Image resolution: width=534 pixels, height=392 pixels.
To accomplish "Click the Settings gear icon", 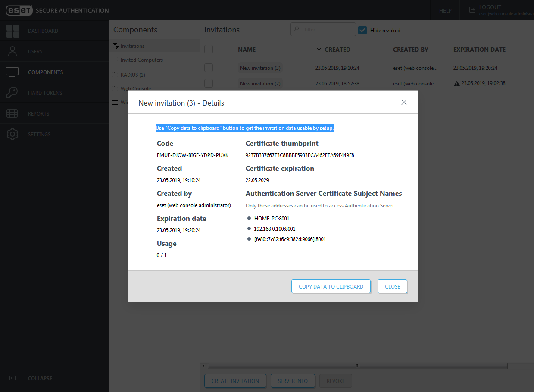I will (x=12, y=134).
